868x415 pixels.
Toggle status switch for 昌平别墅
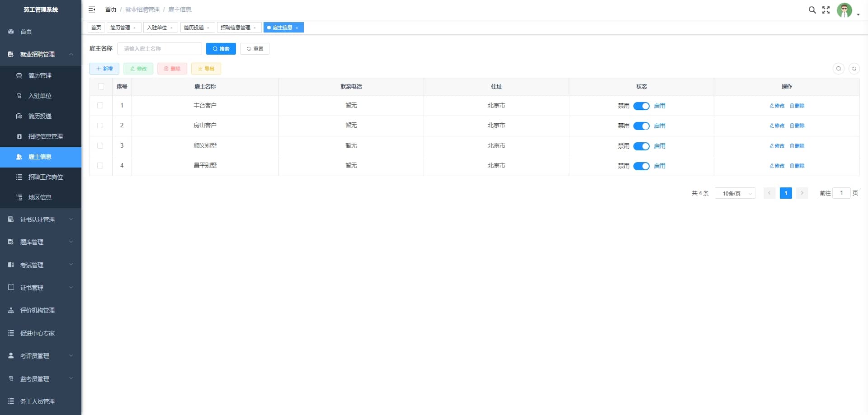[641, 166]
